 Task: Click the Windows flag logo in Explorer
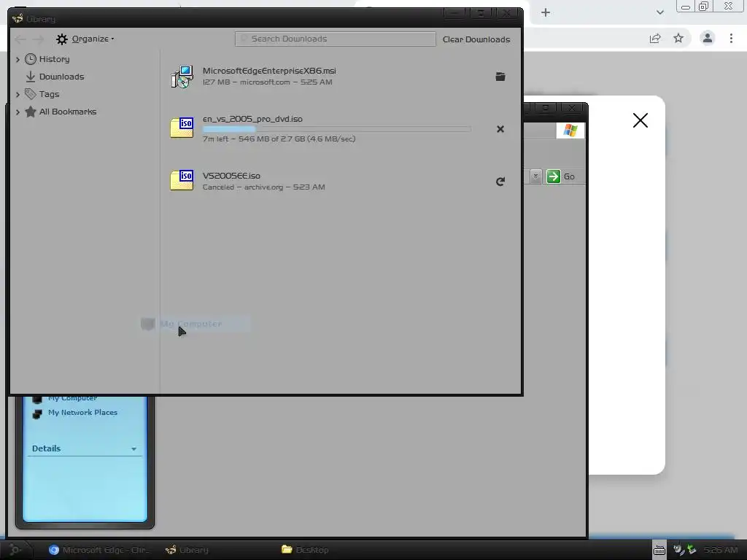pyautogui.click(x=570, y=130)
